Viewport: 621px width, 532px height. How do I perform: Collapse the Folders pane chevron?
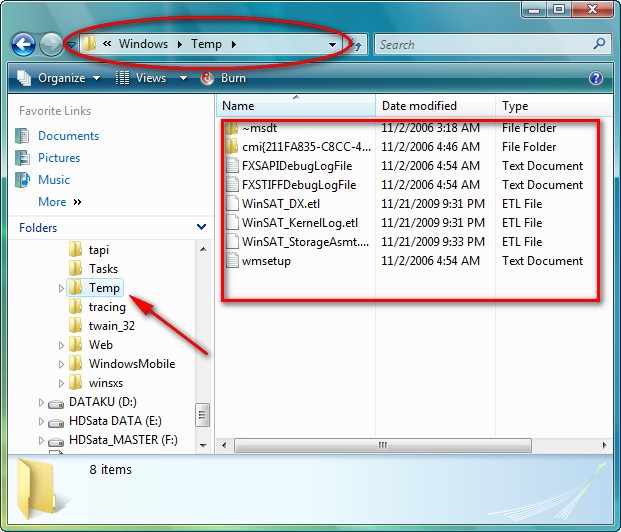pyautogui.click(x=201, y=227)
